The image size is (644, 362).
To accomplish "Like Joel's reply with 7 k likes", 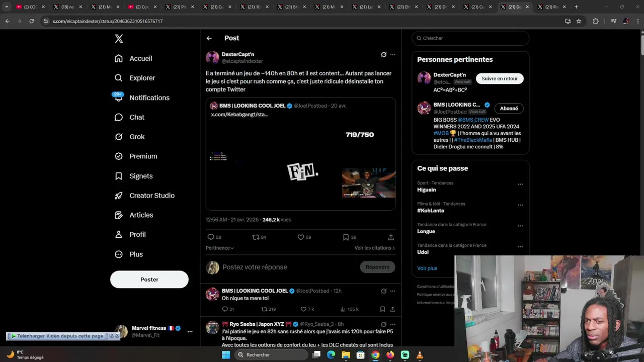I will point(307,309).
